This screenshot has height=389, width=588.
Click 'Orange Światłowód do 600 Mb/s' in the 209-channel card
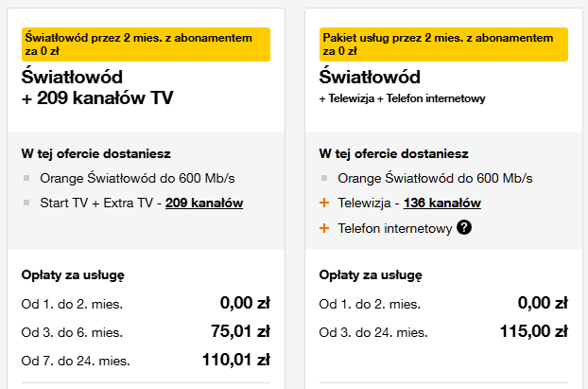tap(137, 178)
